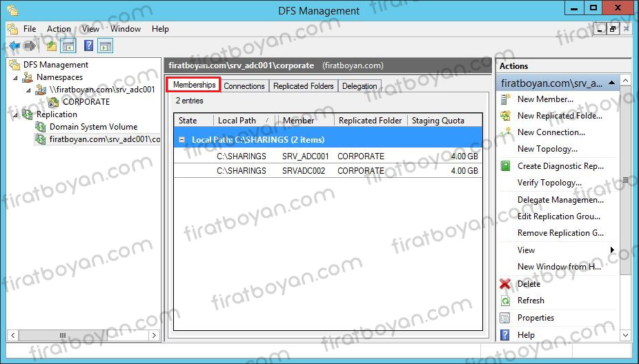Click the green Refresh icon in Actions

(505, 301)
